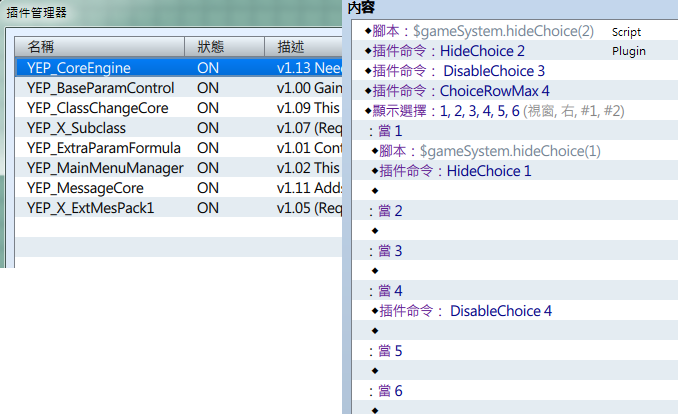Click the 描述 column header
Screen dimensions: 678x414
303,47
